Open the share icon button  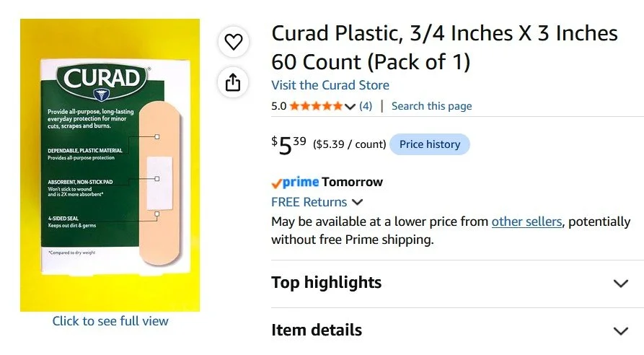233,82
